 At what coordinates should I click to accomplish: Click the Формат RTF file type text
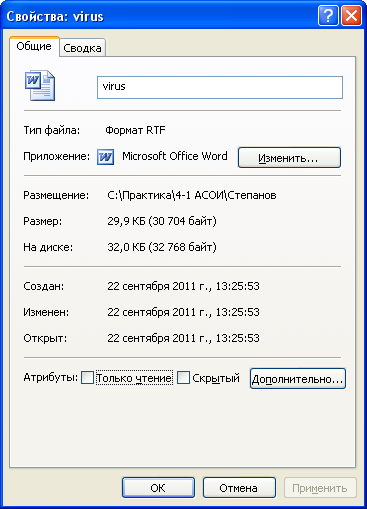(135, 130)
